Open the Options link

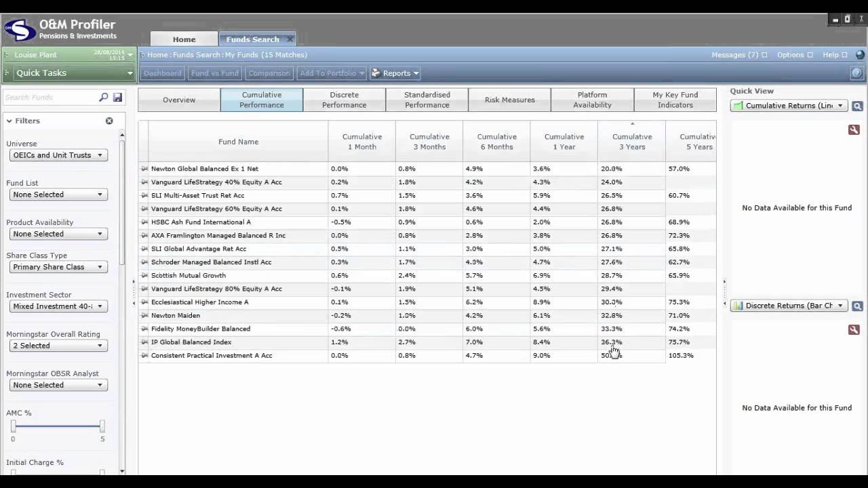tap(794, 55)
